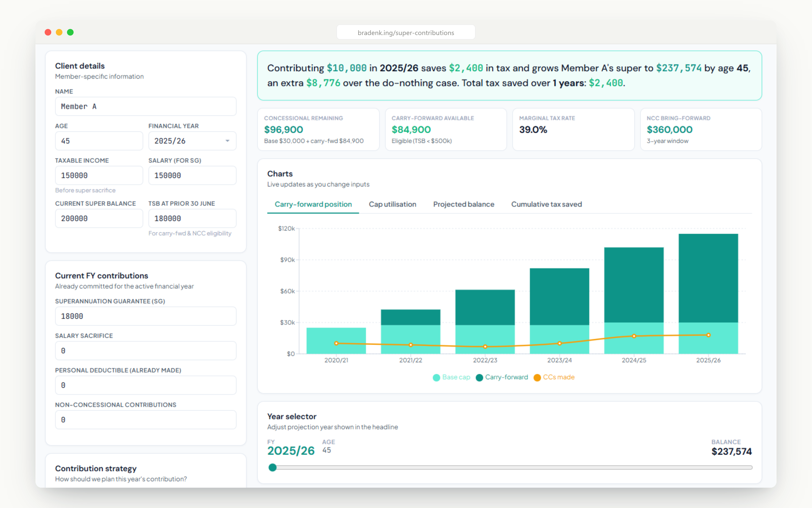Click the $8,776 amount in headline

[x=323, y=83]
